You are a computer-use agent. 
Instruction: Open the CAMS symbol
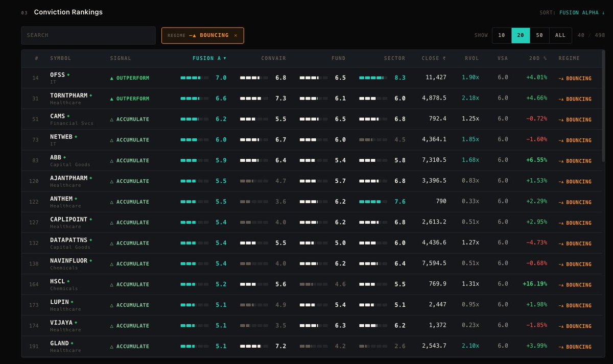[x=57, y=116]
